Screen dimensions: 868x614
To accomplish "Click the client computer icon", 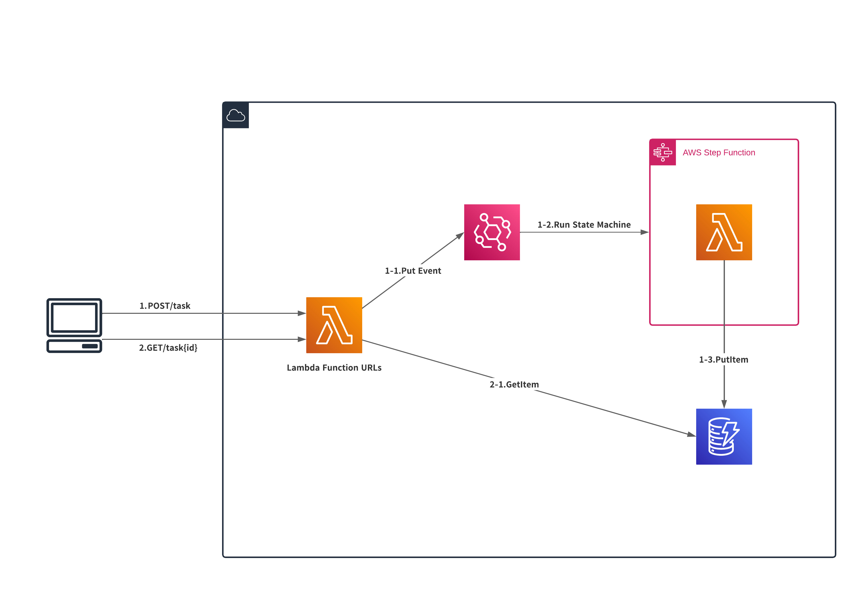I will point(74,325).
